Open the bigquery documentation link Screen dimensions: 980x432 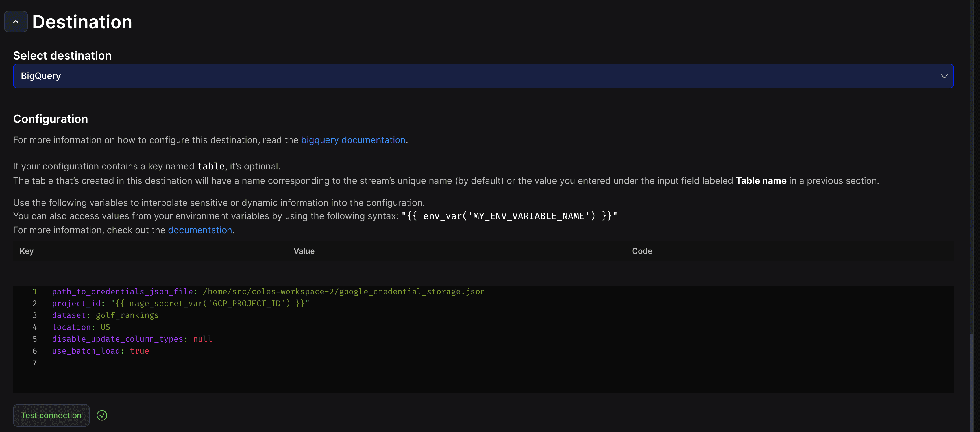pos(353,140)
